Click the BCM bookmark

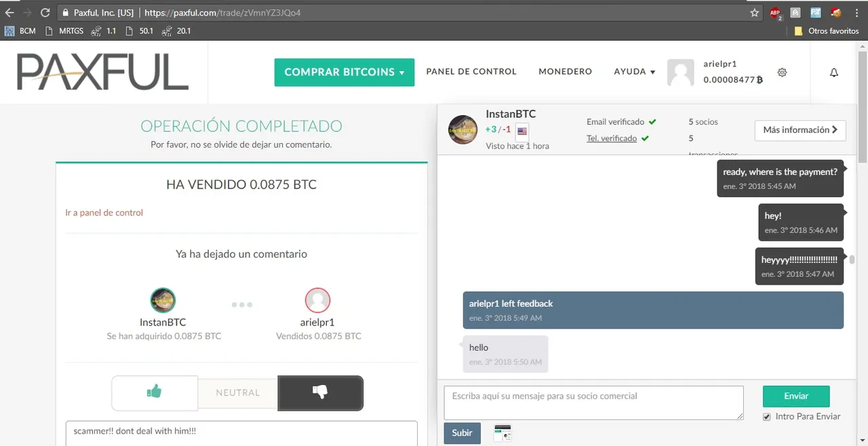[20, 31]
